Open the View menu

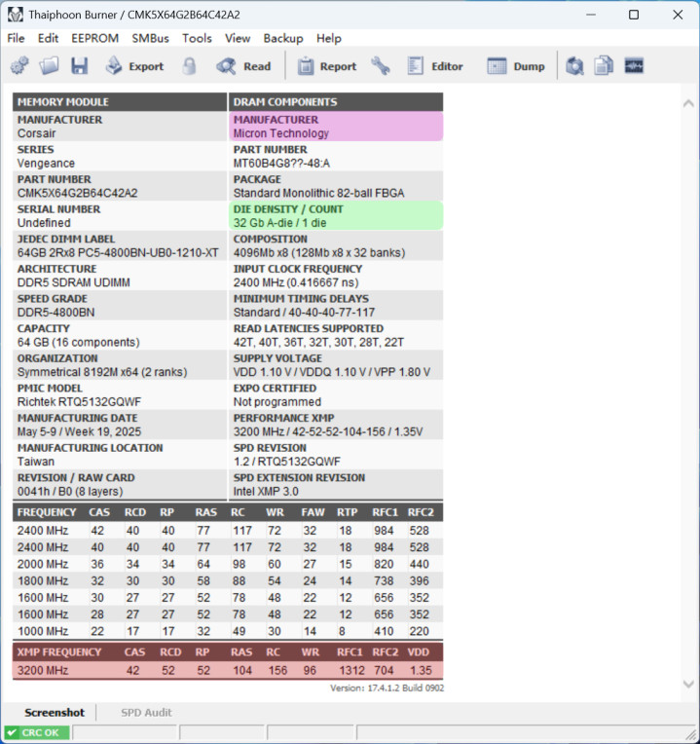(x=238, y=38)
